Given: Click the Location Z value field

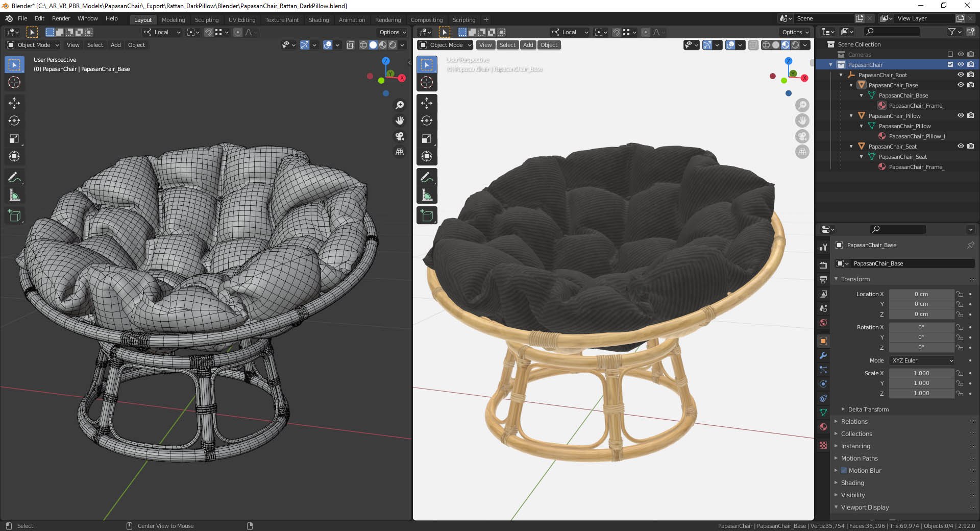Looking at the screenshot, I should click(921, 314).
